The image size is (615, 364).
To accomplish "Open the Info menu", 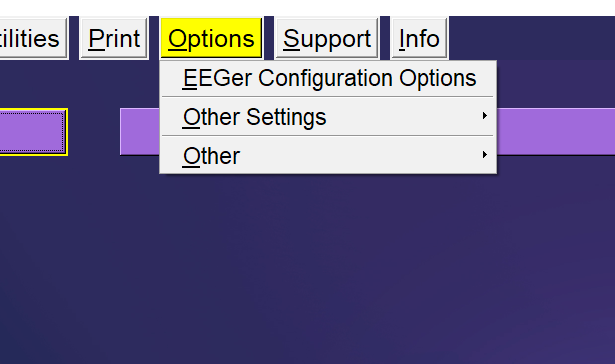I will coord(419,38).
